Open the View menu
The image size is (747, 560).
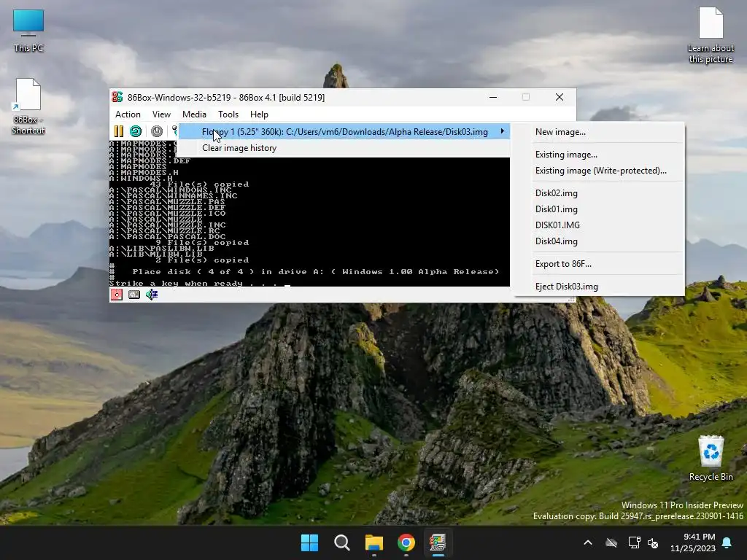[x=161, y=114]
